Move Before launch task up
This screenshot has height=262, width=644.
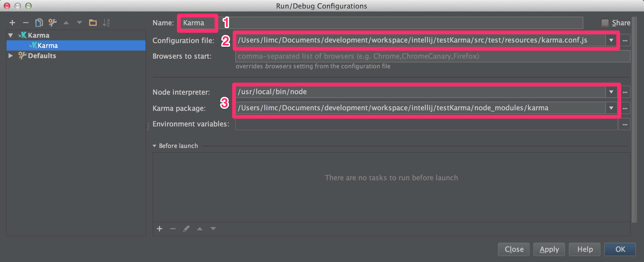[200, 229]
